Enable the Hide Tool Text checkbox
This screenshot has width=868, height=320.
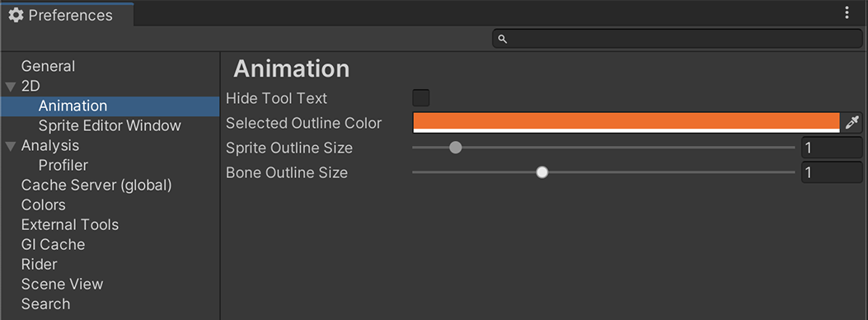click(x=420, y=98)
